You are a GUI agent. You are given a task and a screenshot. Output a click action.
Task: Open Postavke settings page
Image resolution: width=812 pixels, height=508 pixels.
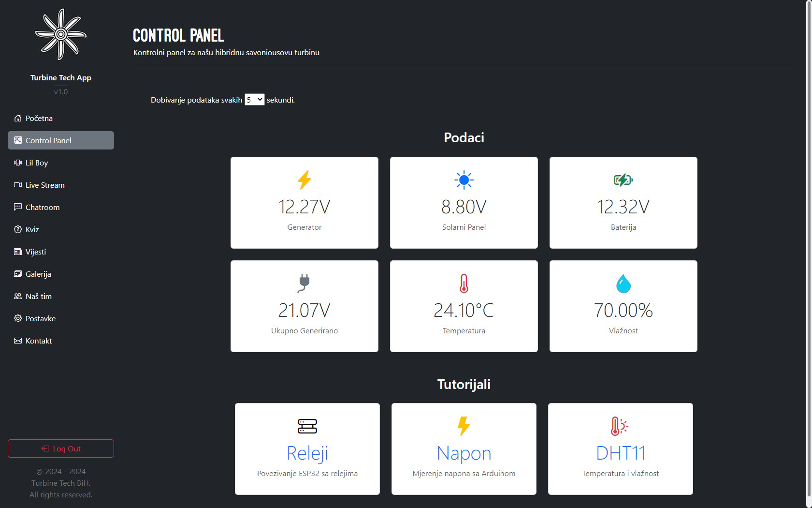click(61, 318)
